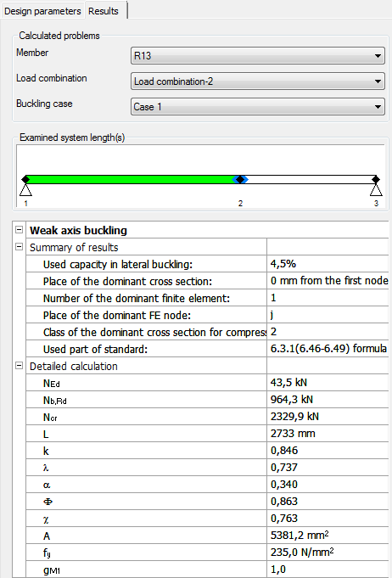This screenshot has height=578, width=392.
Task: Collapse the Summary of results group
Action: point(19,247)
